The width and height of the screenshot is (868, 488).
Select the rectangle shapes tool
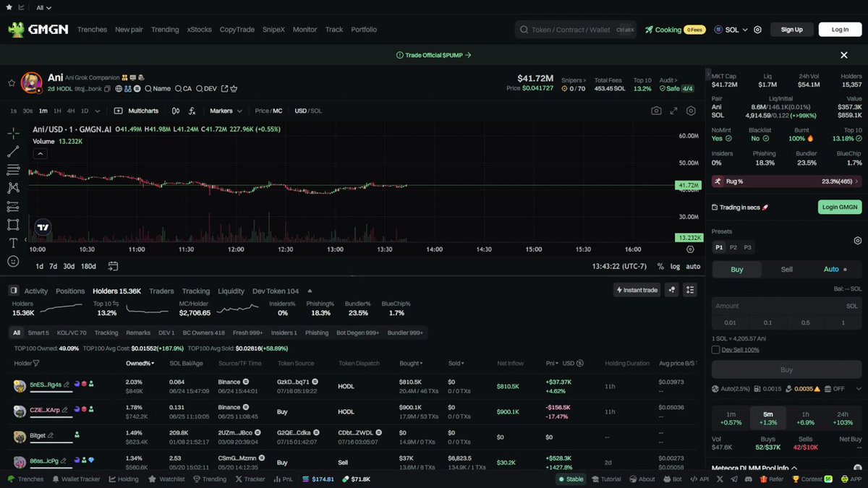point(13,225)
